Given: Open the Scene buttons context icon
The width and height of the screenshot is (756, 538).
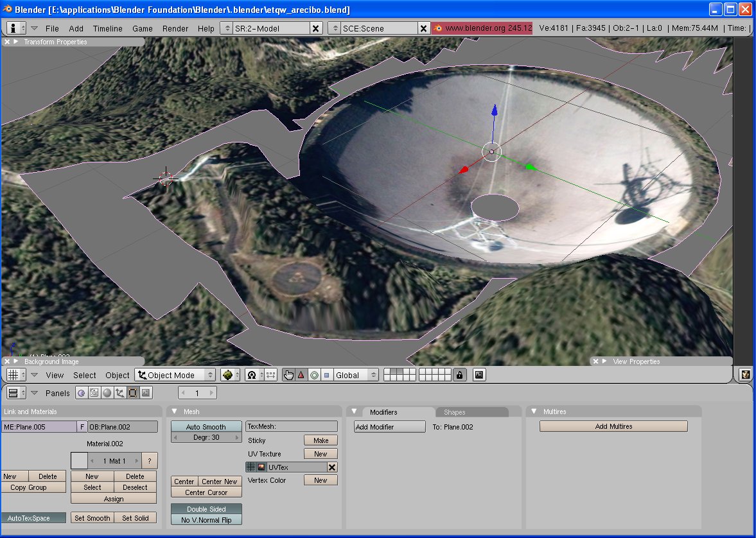Looking at the screenshot, I should [x=146, y=393].
